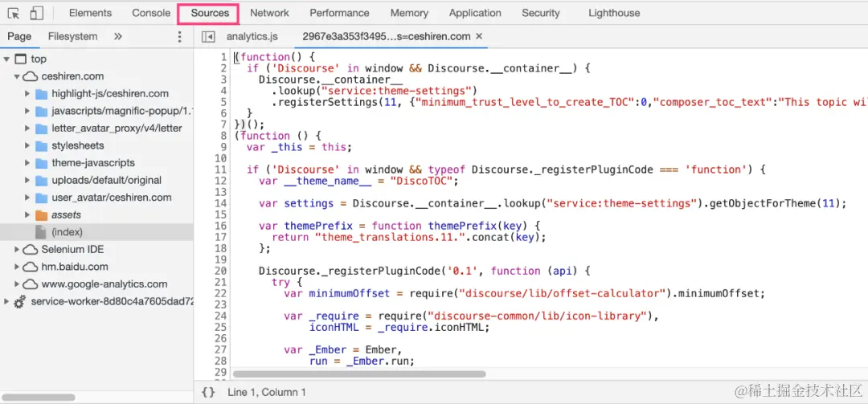868x404 pixels.
Task: Open the Memory tab
Action: [409, 13]
